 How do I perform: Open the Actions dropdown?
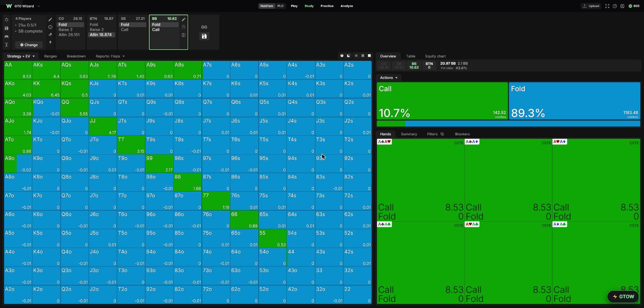coord(389,78)
